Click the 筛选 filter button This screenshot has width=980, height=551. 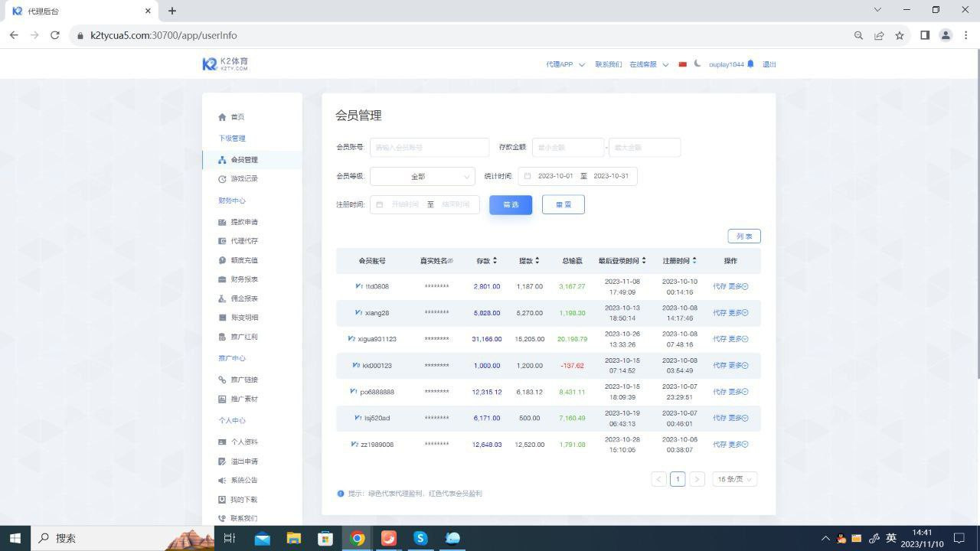[511, 204]
